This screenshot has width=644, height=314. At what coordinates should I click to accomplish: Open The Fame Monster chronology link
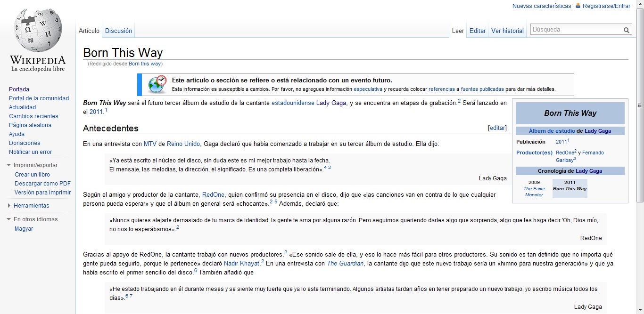(534, 192)
